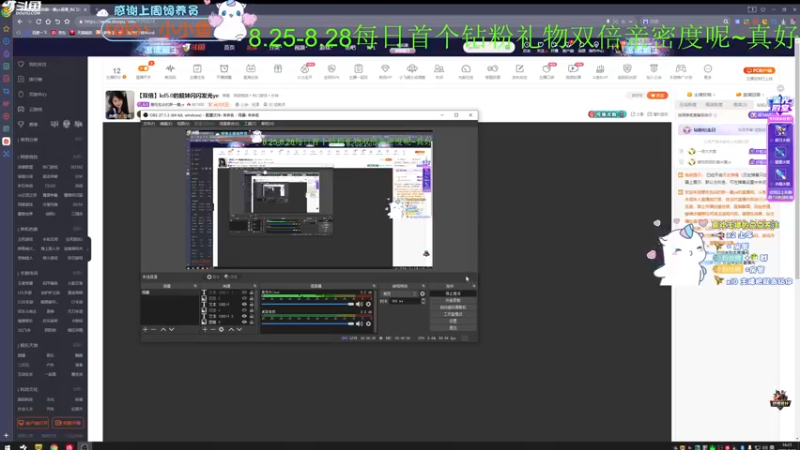The height and width of the screenshot is (450, 800).
Task: Open the scene transition type dropdown
Action: click(x=399, y=294)
